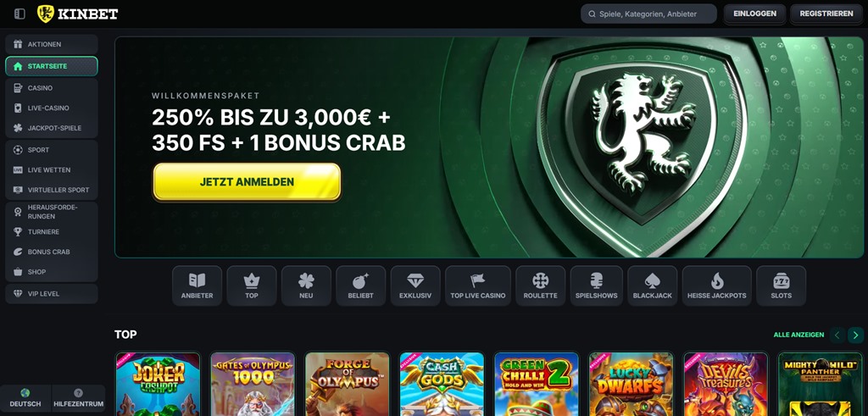Image resolution: width=868 pixels, height=416 pixels.
Task: Open the Deutsch language selector
Action: coord(25,398)
